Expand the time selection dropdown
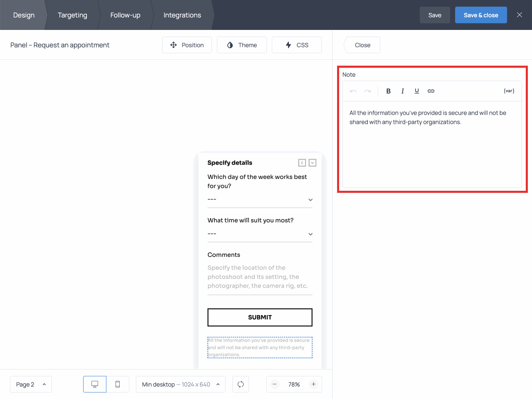This screenshot has height=399, width=532. (260, 234)
